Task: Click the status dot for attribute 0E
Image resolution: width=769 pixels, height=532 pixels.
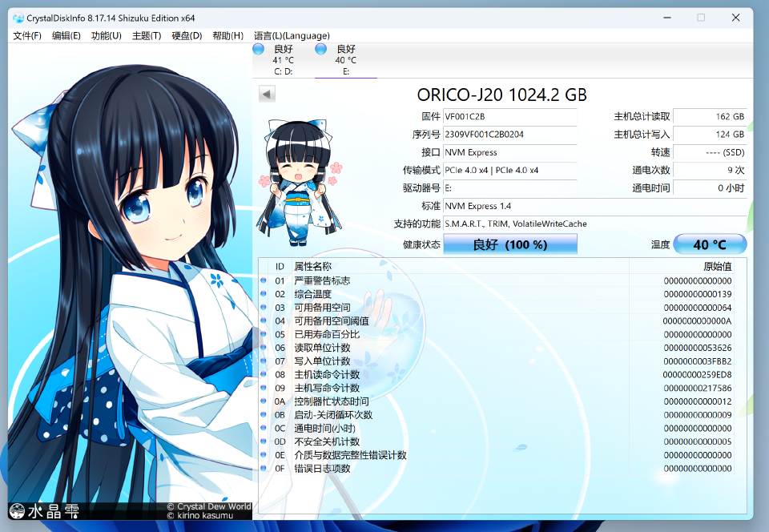Action: coord(264,454)
